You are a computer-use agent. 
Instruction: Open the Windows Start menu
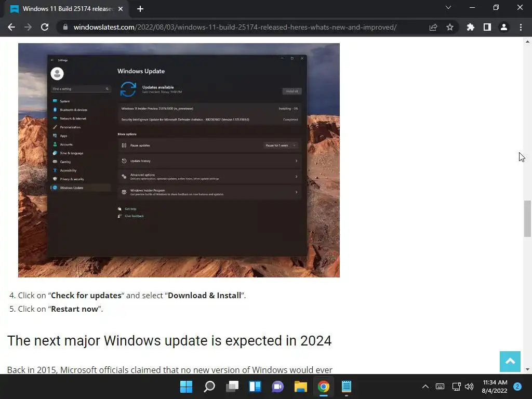pos(187,387)
